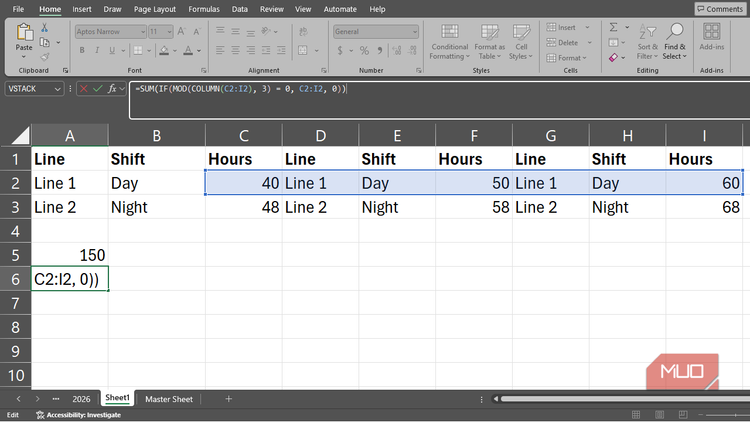Viewport: 750px width, 422px height.
Task: Switch to the Formulas ribbon tab
Action: [204, 9]
